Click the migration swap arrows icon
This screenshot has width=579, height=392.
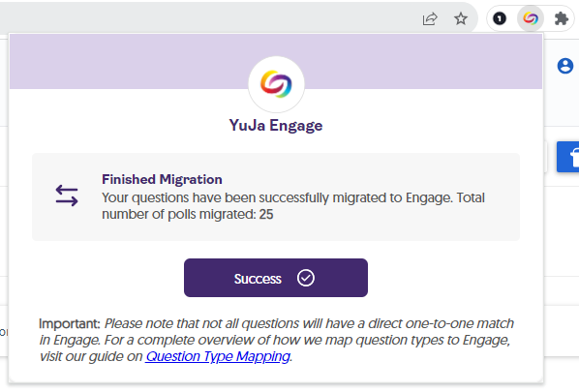(x=67, y=196)
